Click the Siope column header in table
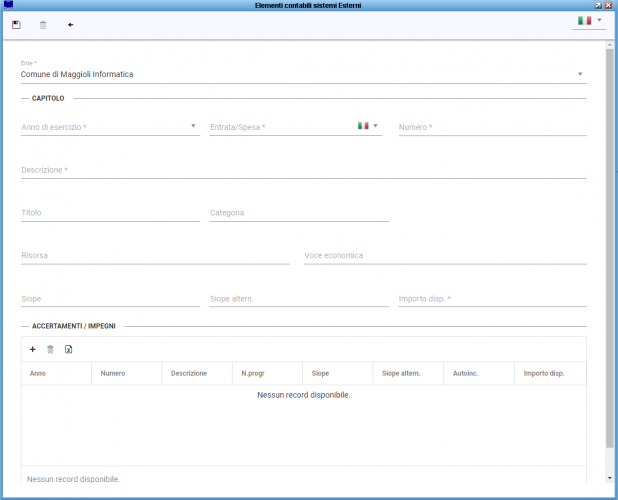Image resolution: width=618 pixels, height=500 pixels. point(320,373)
